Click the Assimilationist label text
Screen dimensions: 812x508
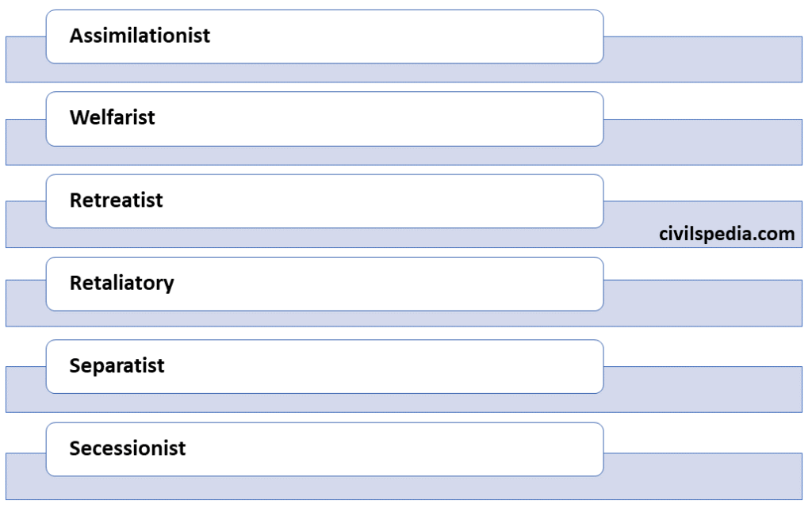[140, 36]
